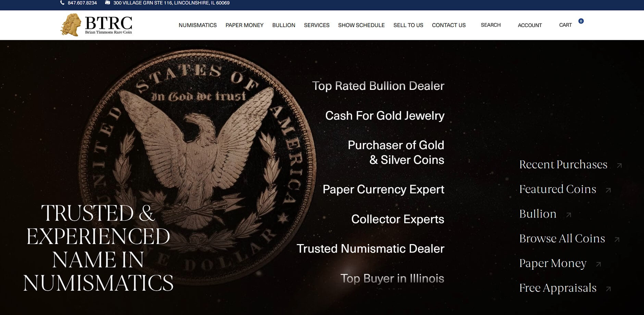Open the Account page
This screenshot has width=644, height=315.
tap(530, 25)
